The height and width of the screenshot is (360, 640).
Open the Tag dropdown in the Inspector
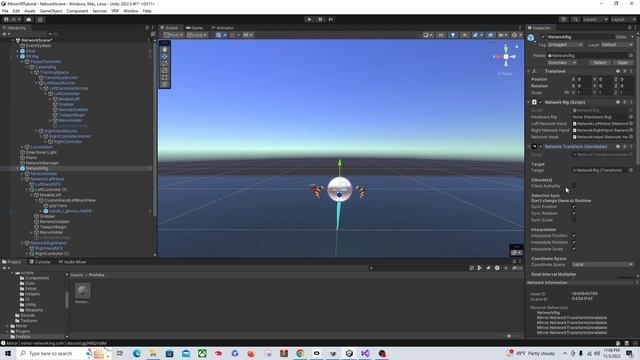pyautogui.click(x=565, y=44)
